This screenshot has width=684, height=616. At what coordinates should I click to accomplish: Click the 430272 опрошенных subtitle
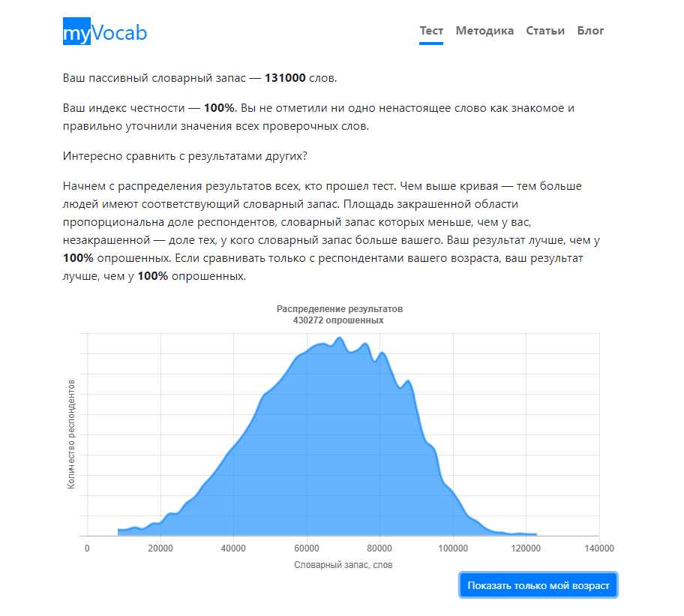tap(339, 320)
